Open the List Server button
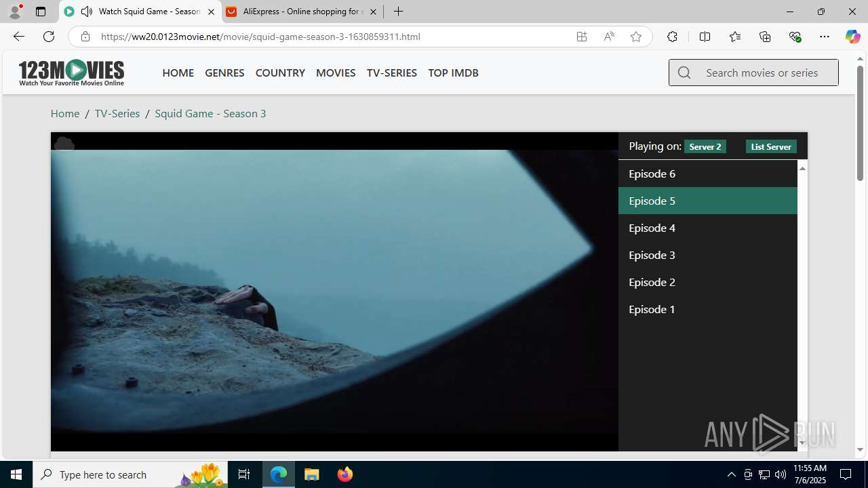 771,146
